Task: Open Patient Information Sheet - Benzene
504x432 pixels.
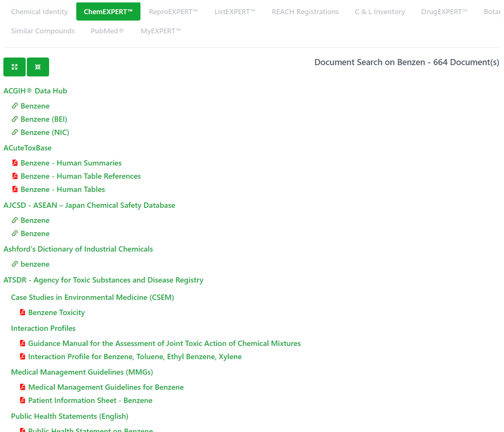Action: coord(90,400)
